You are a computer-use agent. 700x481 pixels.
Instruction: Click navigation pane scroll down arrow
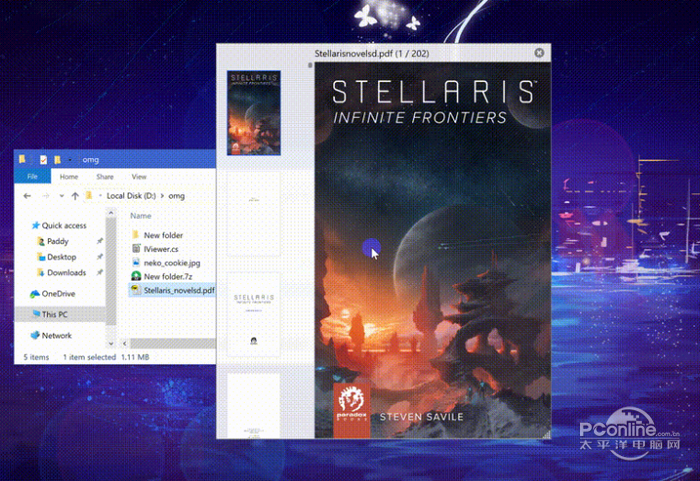tap(111, 343)
